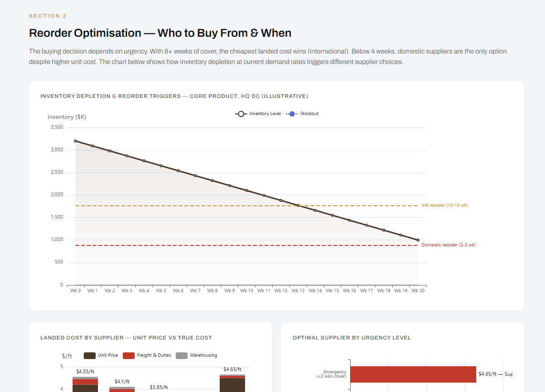
Task: Click the dark brown Unit Price swatch
Action: pyautogui.click(x=90, y=356)
